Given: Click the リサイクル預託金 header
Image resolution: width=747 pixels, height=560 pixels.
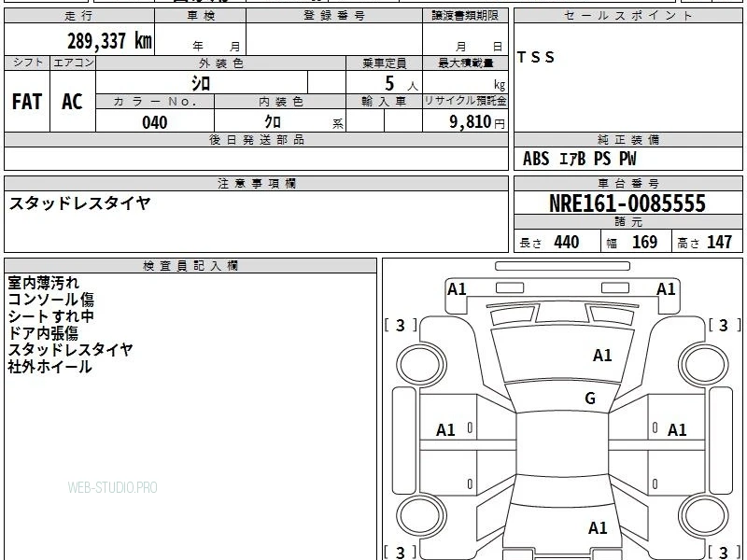Looking at the screenshot, I should (x=465, y=101).
